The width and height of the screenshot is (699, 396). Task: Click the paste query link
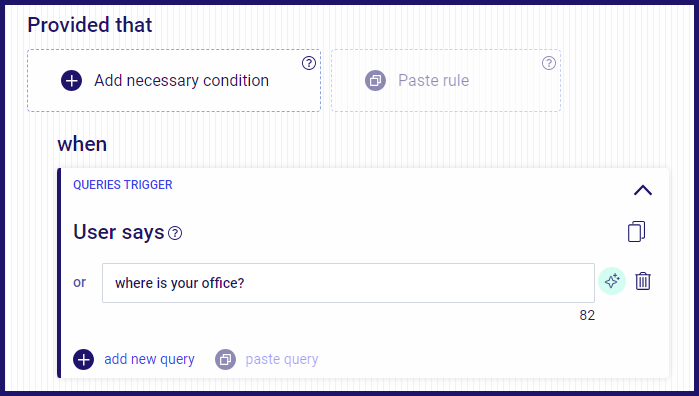282,359
